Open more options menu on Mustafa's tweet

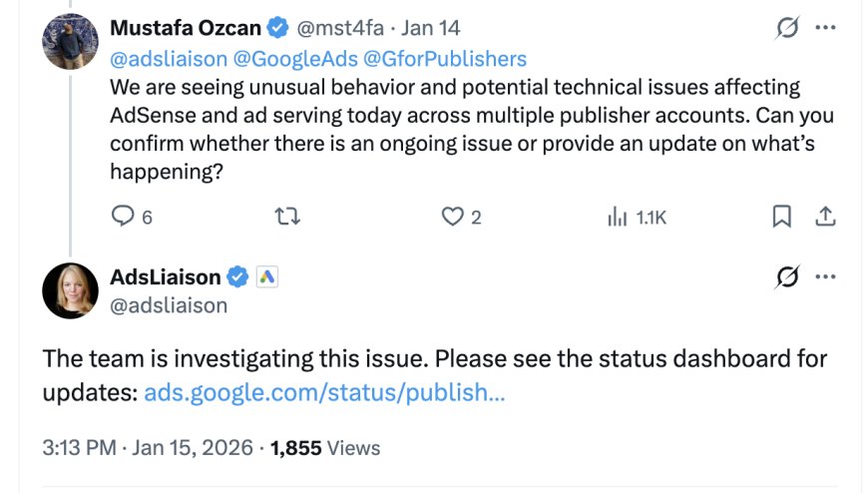pyautogui.click(x=826, y=28)
